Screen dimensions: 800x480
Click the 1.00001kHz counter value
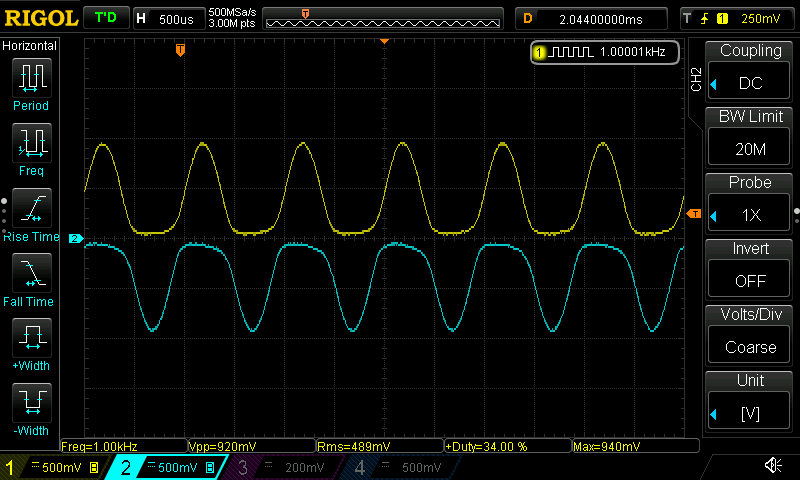pyautogui.click(x=633, y=52)
